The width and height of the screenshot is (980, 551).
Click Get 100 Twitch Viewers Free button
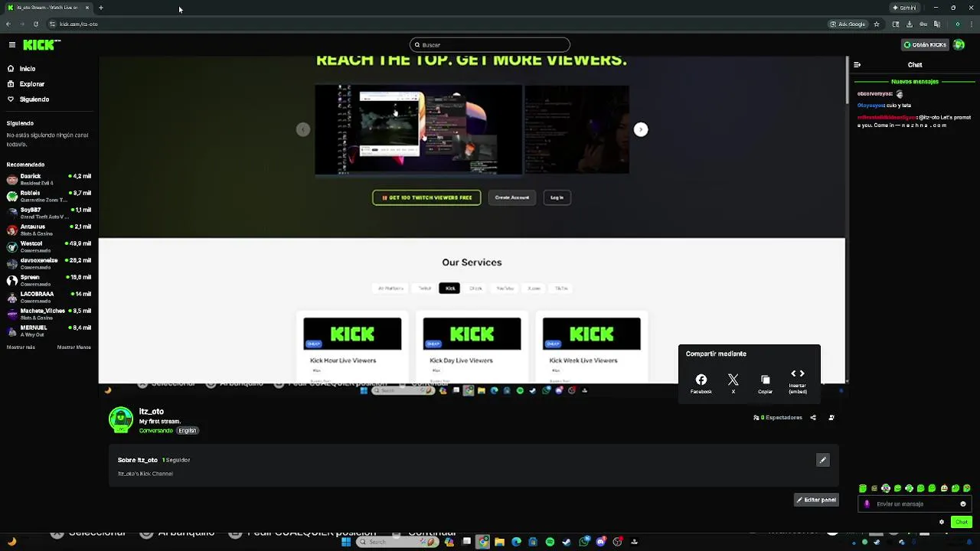click(x=426, y=197)
